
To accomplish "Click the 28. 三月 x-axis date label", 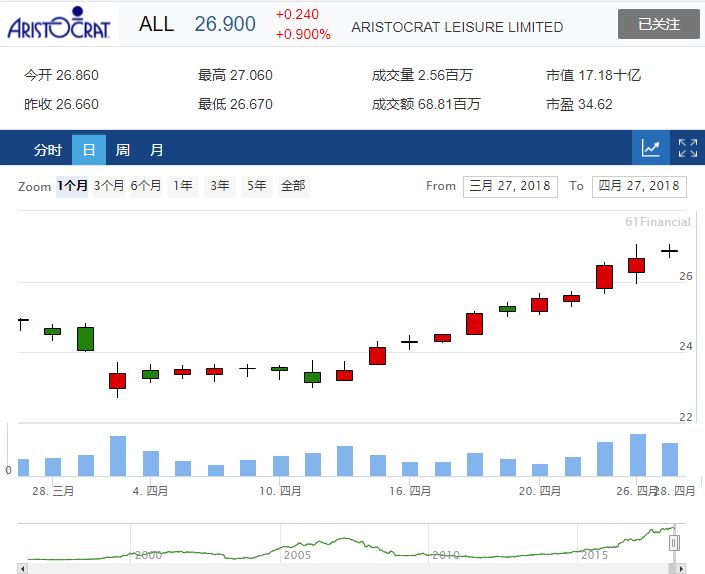I will pyautogui.click(x=53, y=491).
